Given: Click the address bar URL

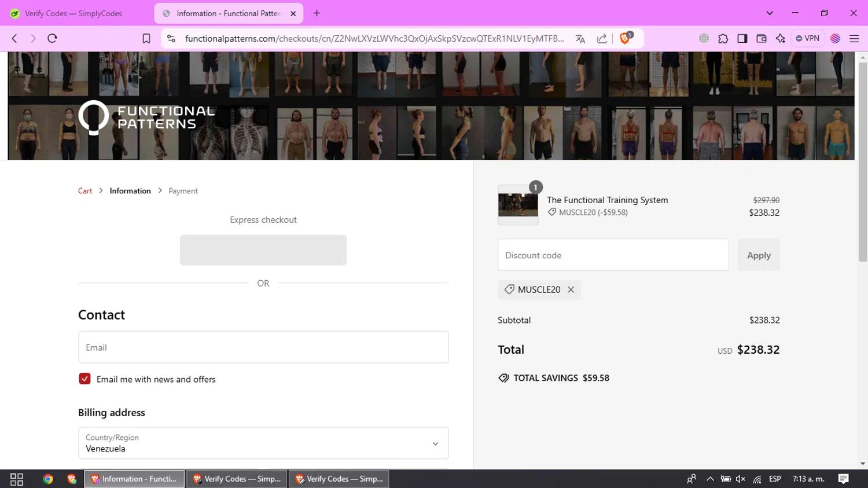Looking at the screenshot, I should (374, 38).
